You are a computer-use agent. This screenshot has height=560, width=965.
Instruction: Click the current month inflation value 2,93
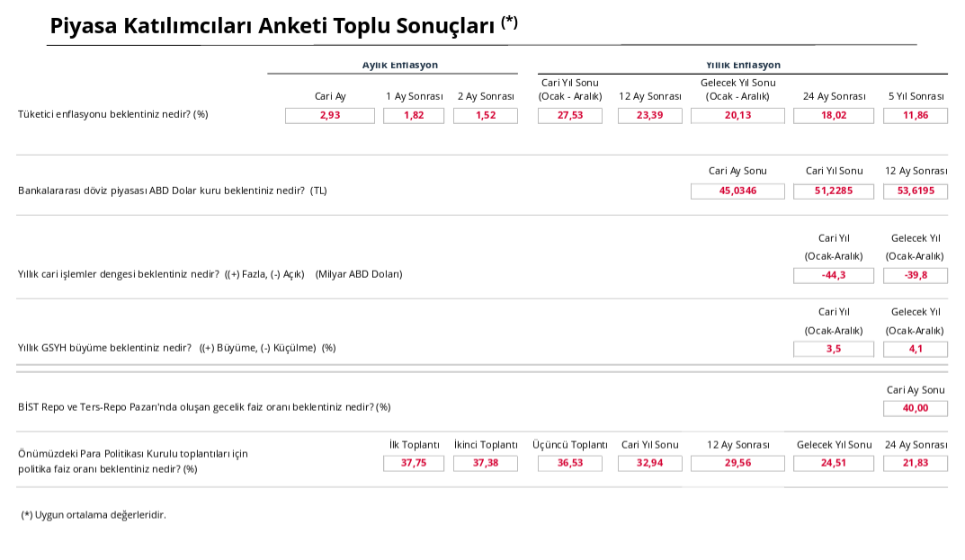329,115
